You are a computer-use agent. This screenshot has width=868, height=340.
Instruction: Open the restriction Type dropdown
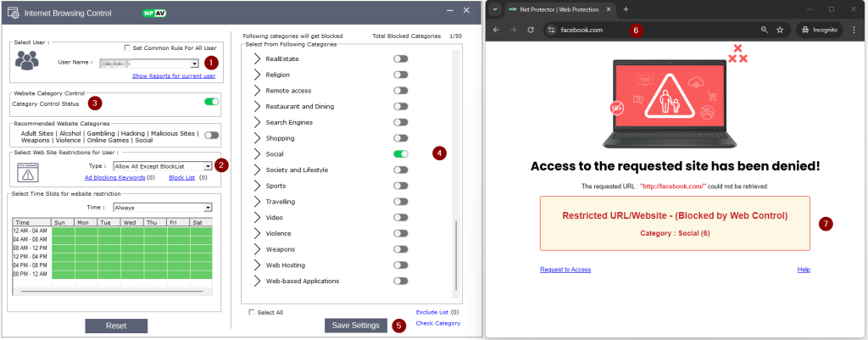(x=207, y=166)
